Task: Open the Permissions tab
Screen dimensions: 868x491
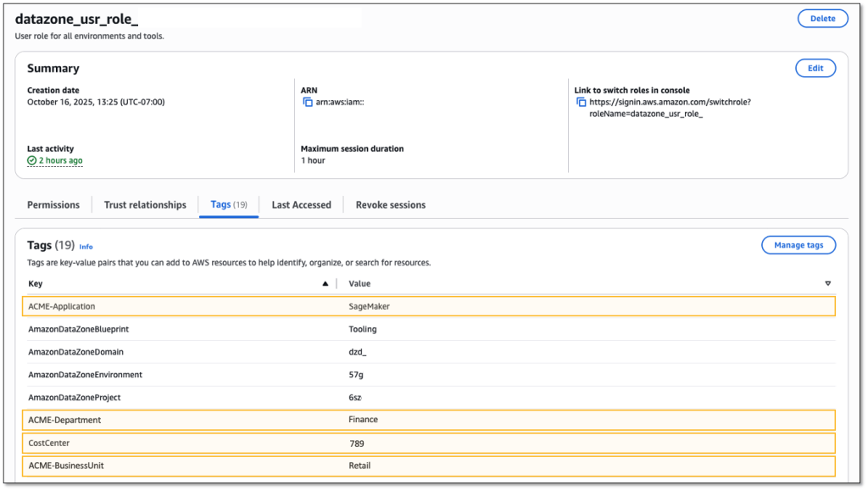Action: coord(53,204)
